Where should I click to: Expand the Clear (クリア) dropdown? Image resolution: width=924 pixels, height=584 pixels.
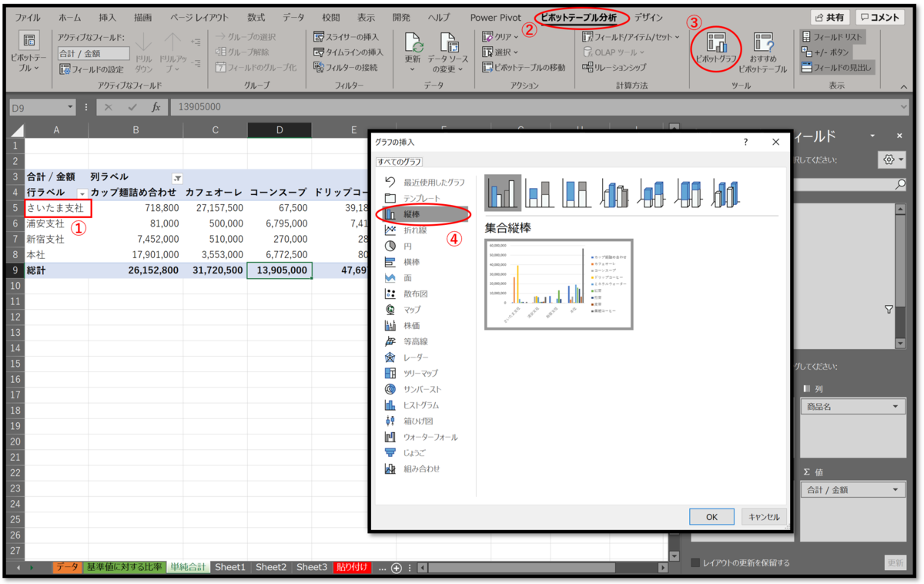500,36
